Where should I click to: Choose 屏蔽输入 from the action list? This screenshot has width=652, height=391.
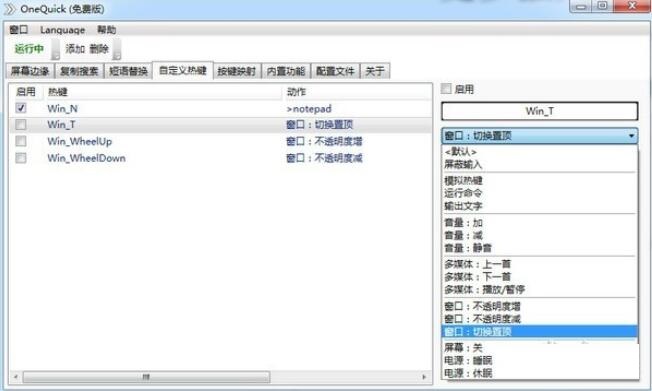(x=539, y=164)
